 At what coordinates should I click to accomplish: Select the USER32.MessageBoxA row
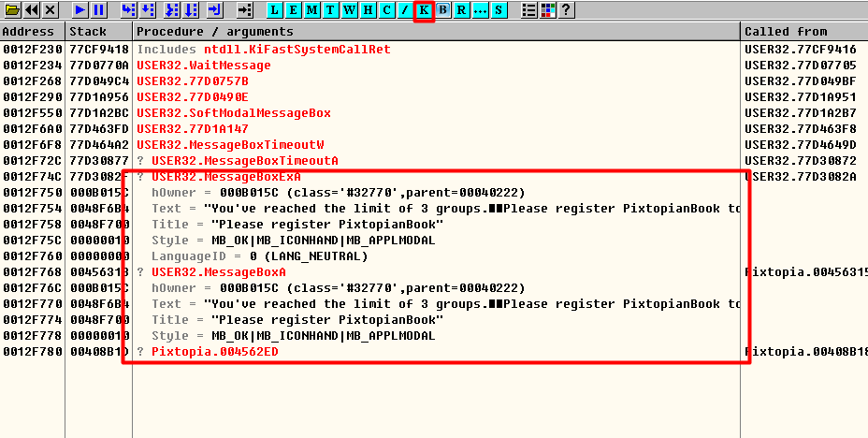point(434,272)
